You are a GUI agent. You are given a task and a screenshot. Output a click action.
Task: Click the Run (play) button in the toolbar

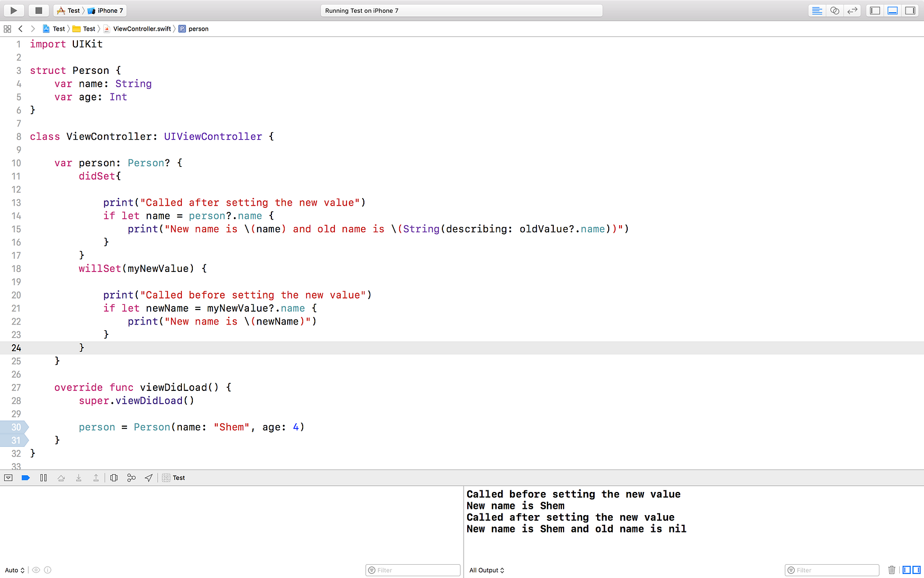point(13,10)
